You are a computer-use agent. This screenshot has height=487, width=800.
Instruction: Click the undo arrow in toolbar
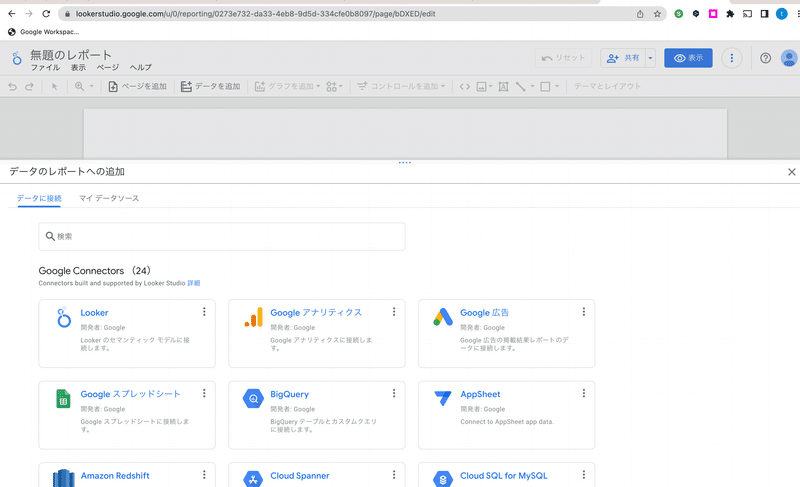tap(12, 87)
